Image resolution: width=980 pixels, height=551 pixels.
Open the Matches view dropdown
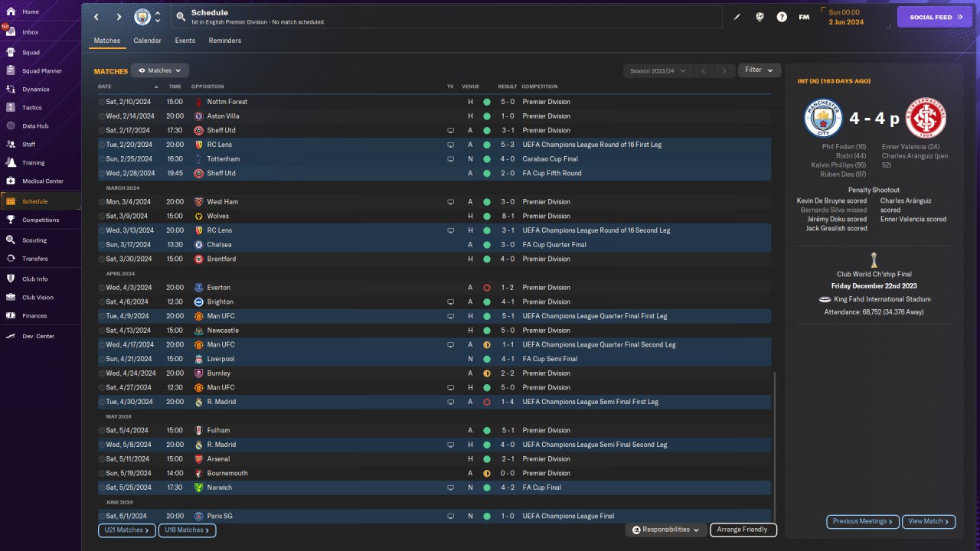point(159,70)
